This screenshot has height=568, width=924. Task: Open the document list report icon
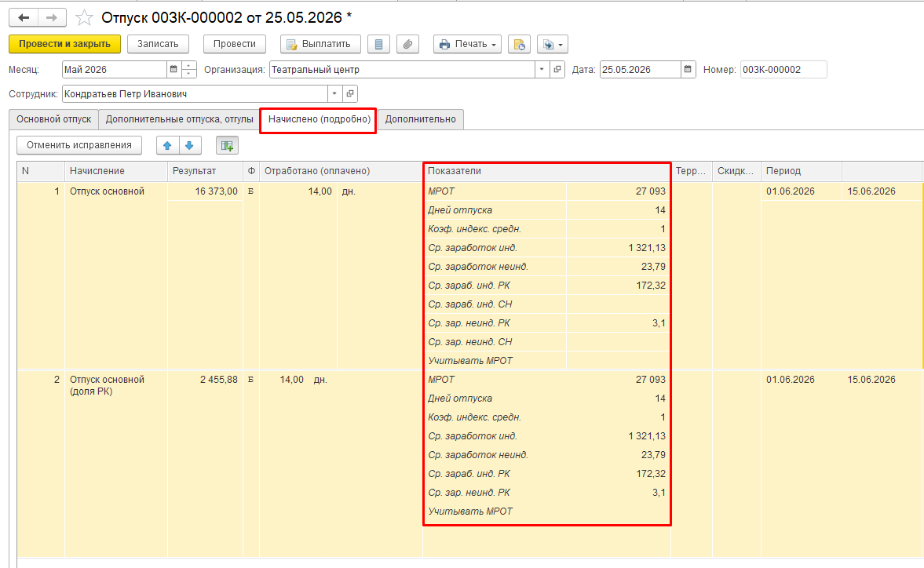point(378,44)
